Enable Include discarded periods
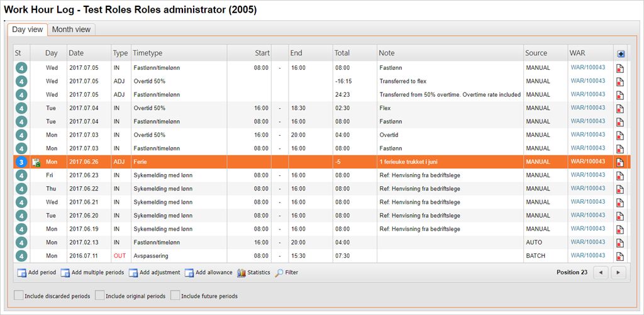The height and width of the screenshot is (315, 644). pyautogui.click(x=19, y=296)
